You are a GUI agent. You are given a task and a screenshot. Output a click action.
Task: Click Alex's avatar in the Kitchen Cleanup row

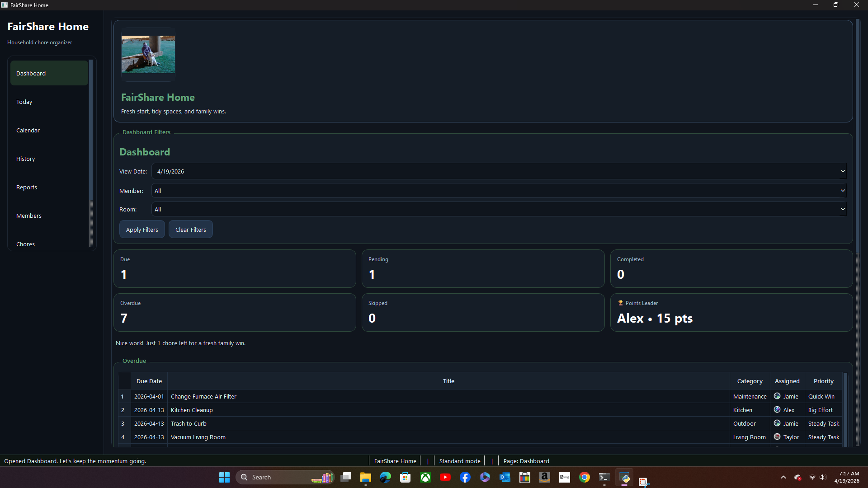[778, 410]
